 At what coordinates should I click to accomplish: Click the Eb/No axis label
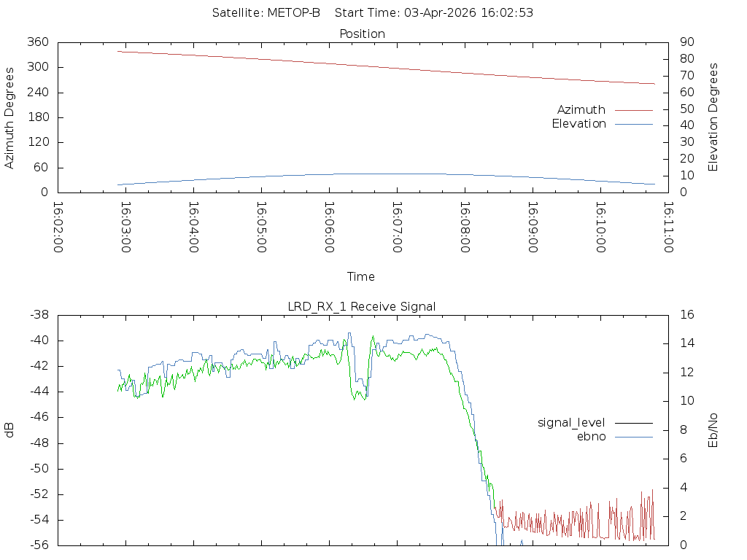pyautogui.click(x=713, y=430)
